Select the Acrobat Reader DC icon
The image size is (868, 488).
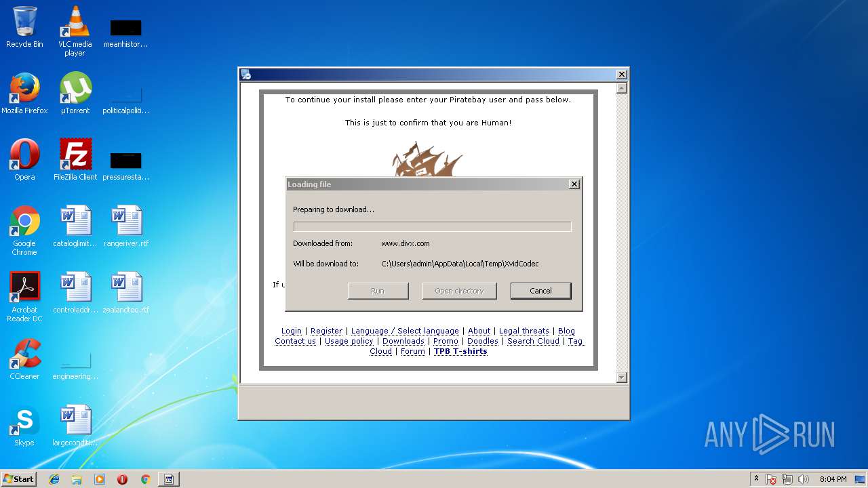24,297
